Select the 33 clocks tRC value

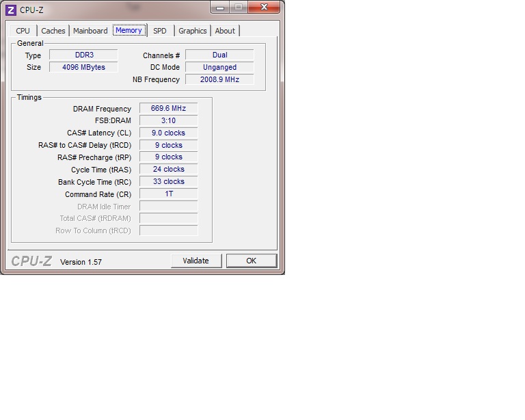168,181
